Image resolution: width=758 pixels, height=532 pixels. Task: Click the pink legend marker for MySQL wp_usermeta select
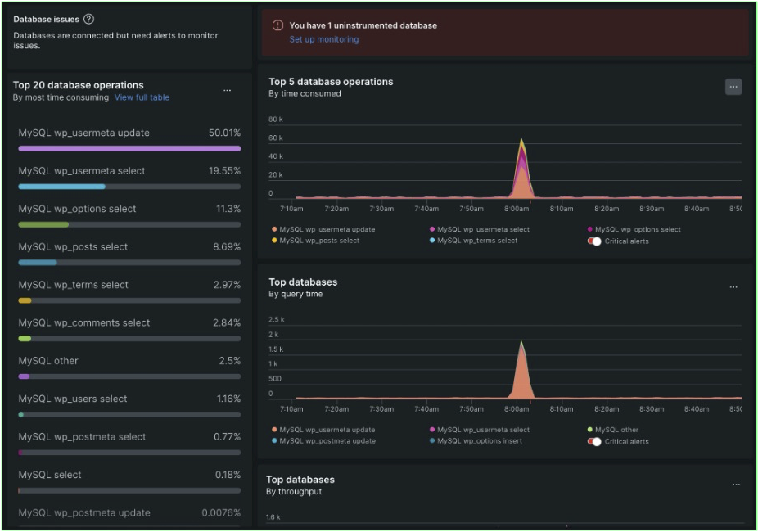[x=433, y=229]
